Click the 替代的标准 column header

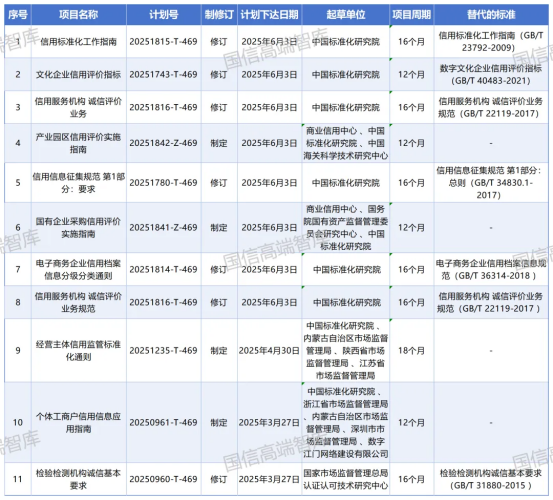pos(491,15)
